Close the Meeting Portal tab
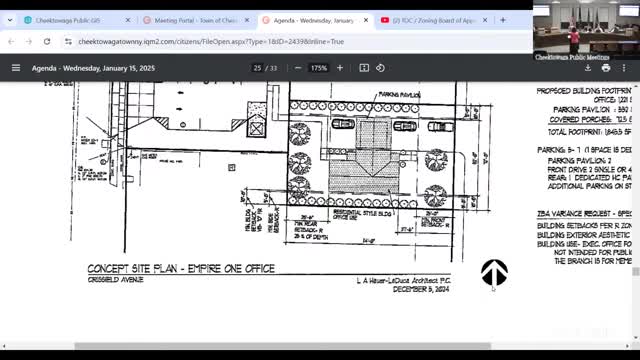 tap(247, 20)
